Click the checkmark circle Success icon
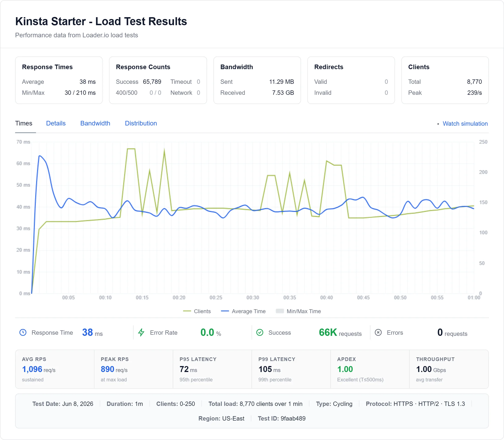 [x=260, y=332]
